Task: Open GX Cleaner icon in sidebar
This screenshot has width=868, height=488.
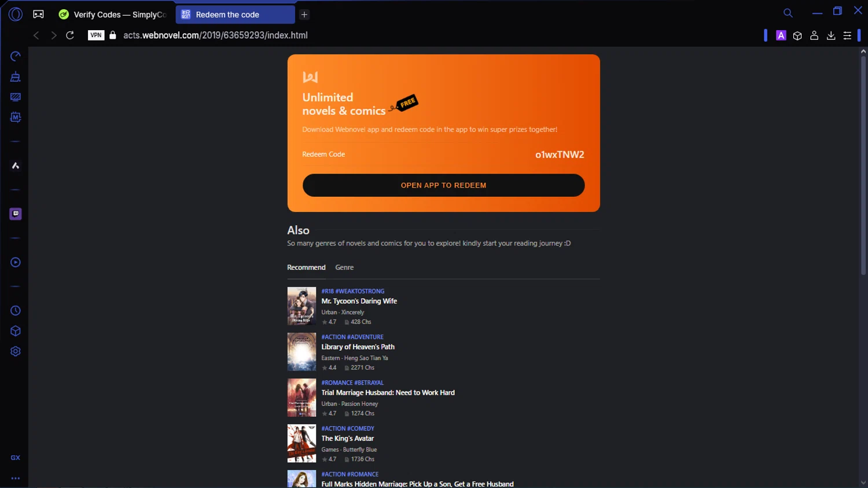Action: (16, 77)
